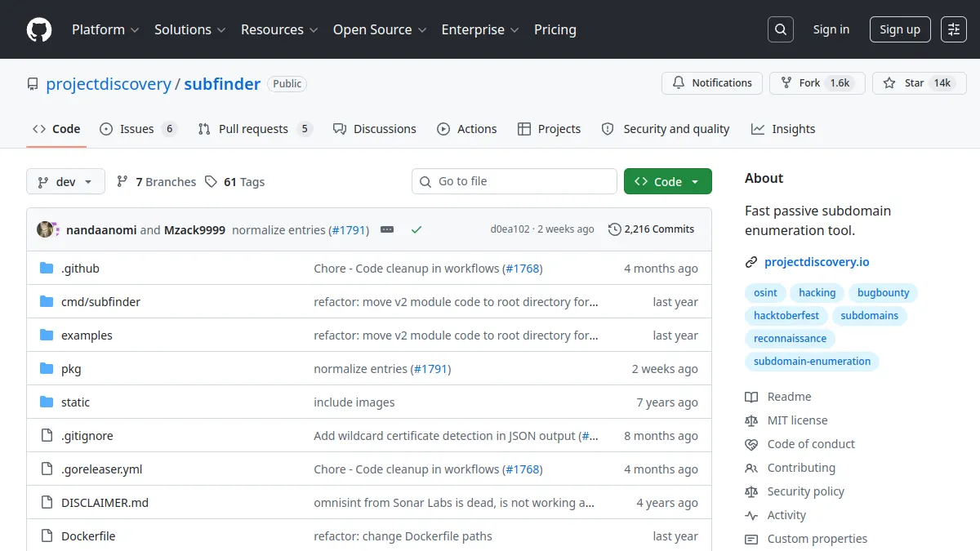This screenshot has height=551, width=980.
Task: Open the Insights tab
Action: pos(782,129)
